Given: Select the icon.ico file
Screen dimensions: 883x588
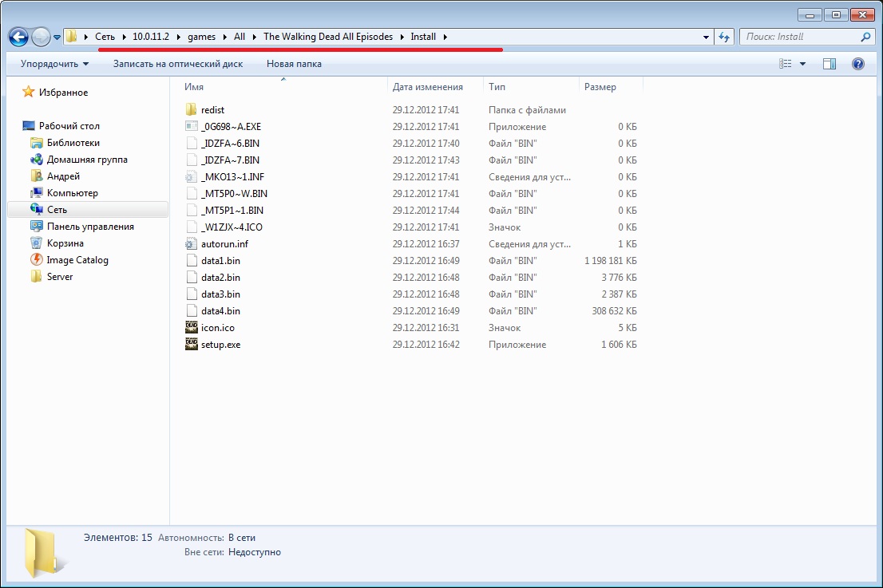Looking at the screenshot, I should click(217, 328).
